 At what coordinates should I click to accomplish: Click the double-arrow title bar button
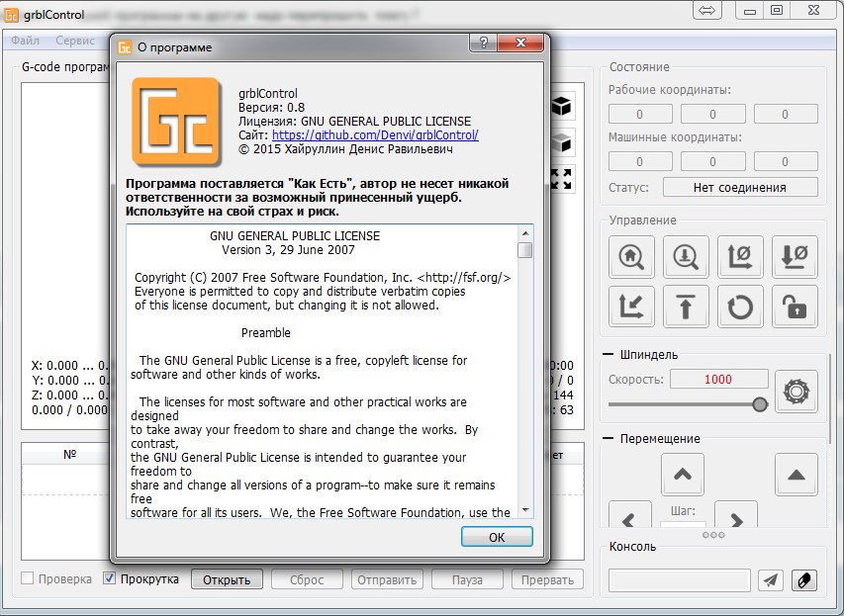point(706,10)
